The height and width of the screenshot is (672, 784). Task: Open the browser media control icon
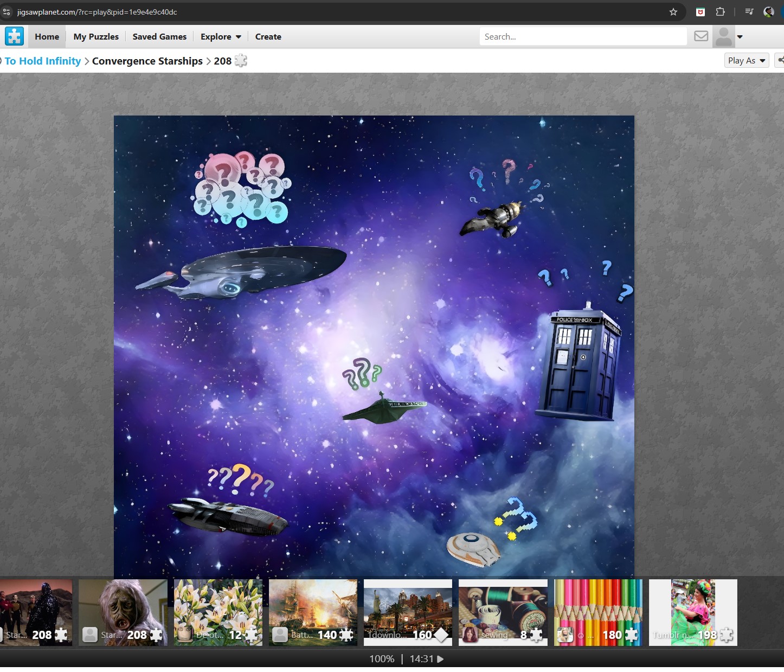click(x=749, y=12)
